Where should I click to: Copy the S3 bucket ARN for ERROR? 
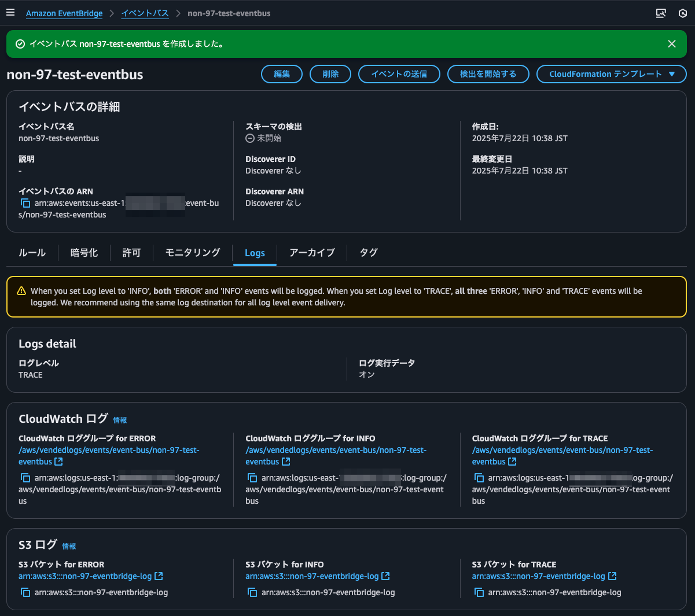pos(25,592)
